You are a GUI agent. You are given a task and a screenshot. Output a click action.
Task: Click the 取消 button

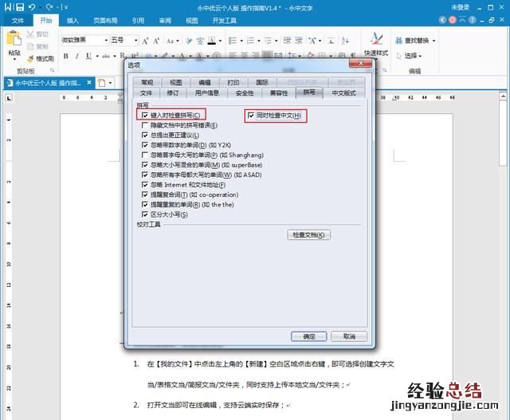pos(349,336)
